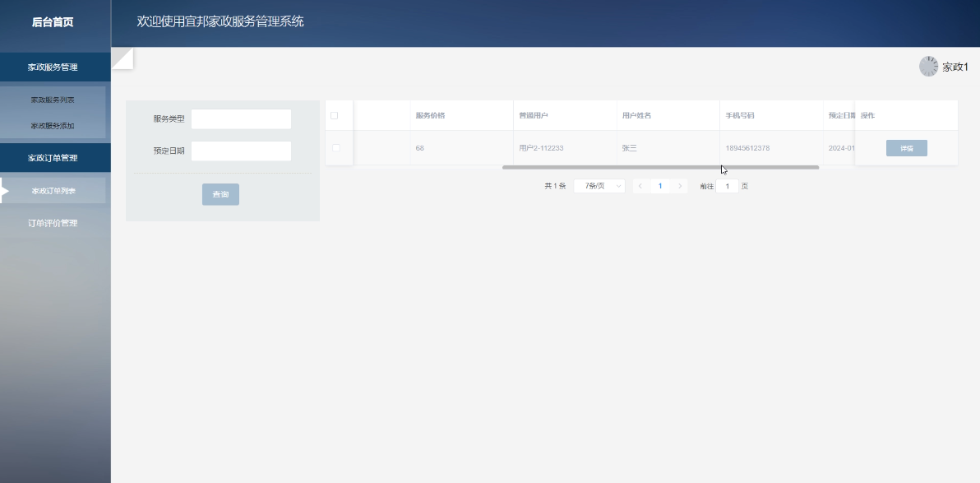Viewport: 980px width, 483px height.
Task: Click the user avatar icon beside 家政1
Action: click(x=929, y=67)
